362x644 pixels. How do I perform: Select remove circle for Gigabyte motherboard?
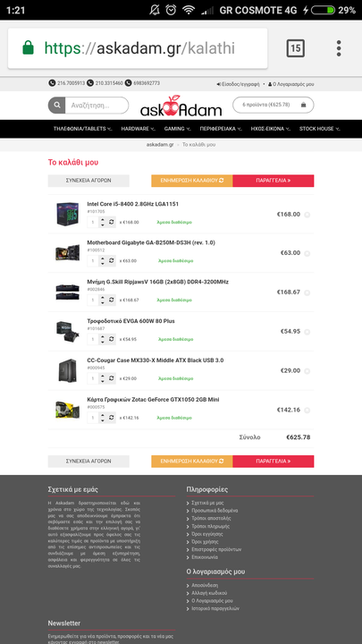coord(307,253)
